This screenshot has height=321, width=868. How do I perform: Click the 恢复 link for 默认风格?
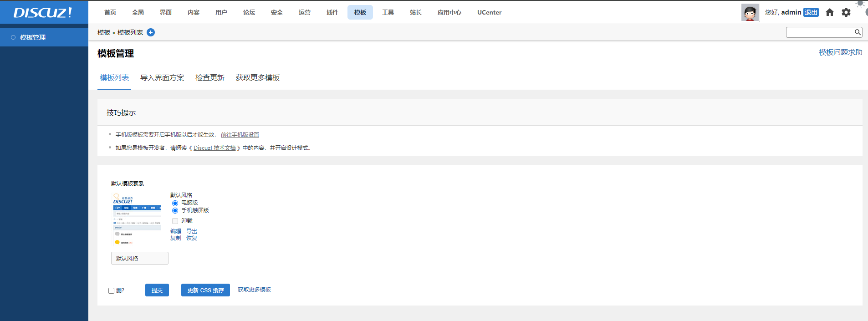(192, 238)
